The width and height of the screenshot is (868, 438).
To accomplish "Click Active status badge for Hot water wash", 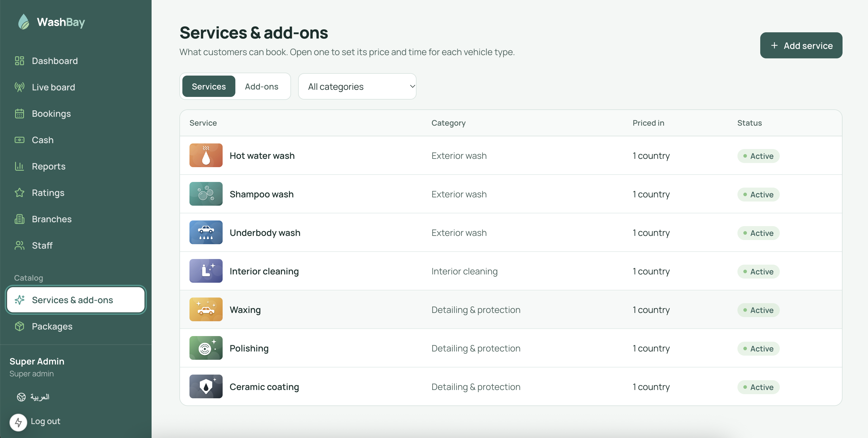I will (x=758, y=156).
